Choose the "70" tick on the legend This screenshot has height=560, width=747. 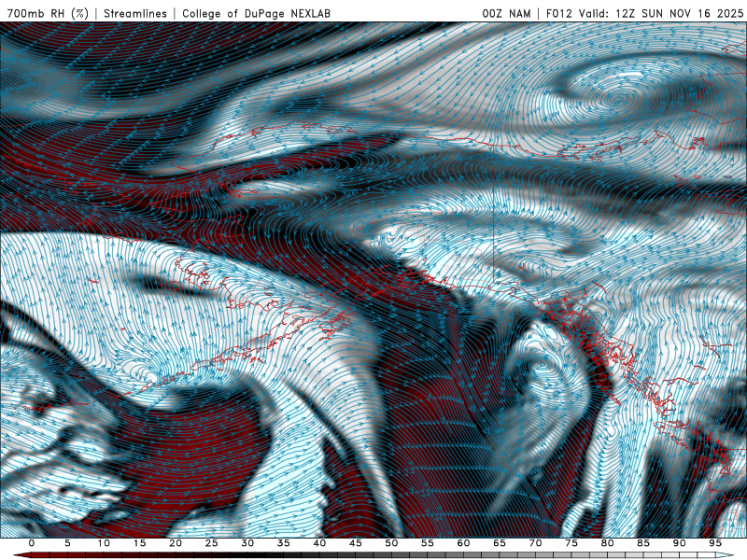pos(535,543)
